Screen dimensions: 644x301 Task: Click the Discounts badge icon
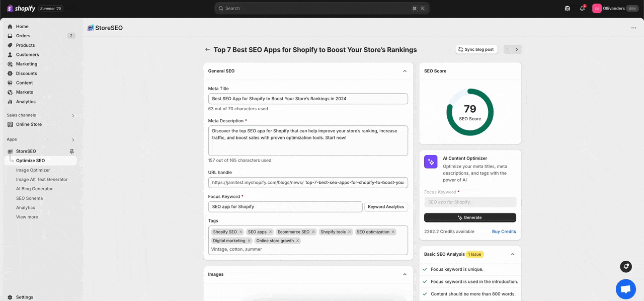10,73
